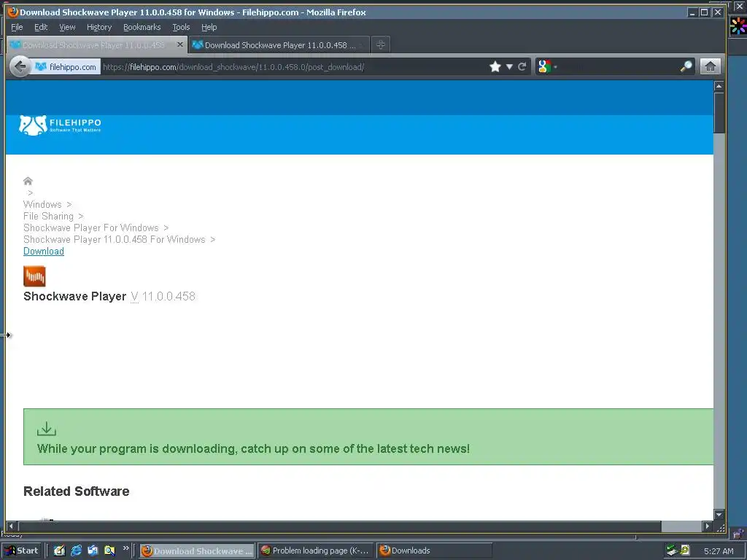Open Shockwave Player 11.0.0.458 For Windows breadcrumb
This screenshot has height=560, width=747.
tap(115, 239)
